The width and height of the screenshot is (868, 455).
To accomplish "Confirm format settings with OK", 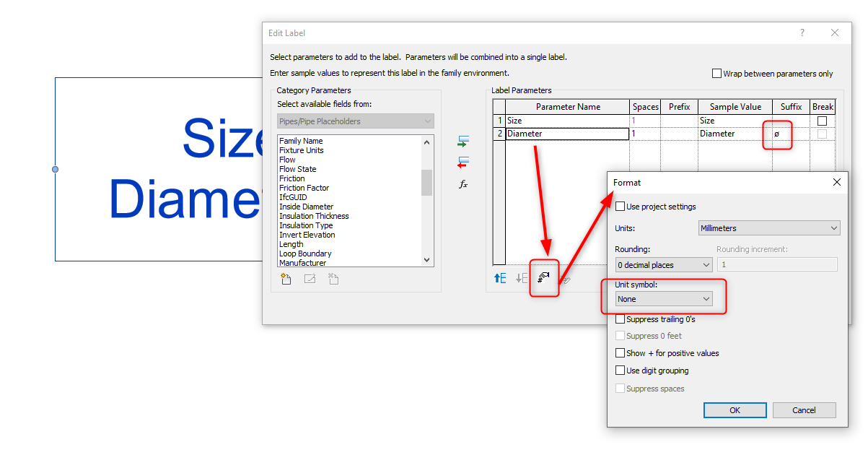I will (x=735, y=409).
